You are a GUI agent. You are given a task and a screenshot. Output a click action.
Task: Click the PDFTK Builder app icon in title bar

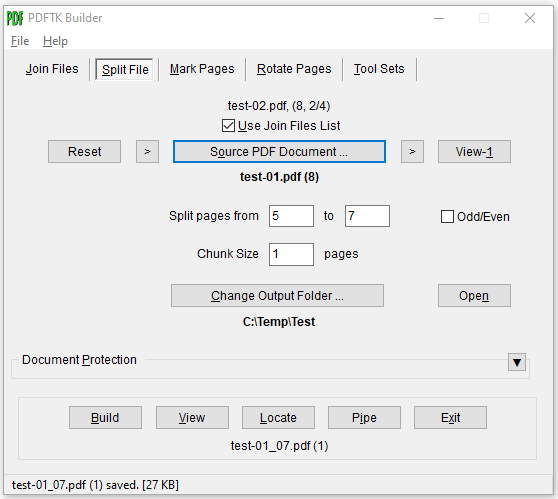coord(15,18)
